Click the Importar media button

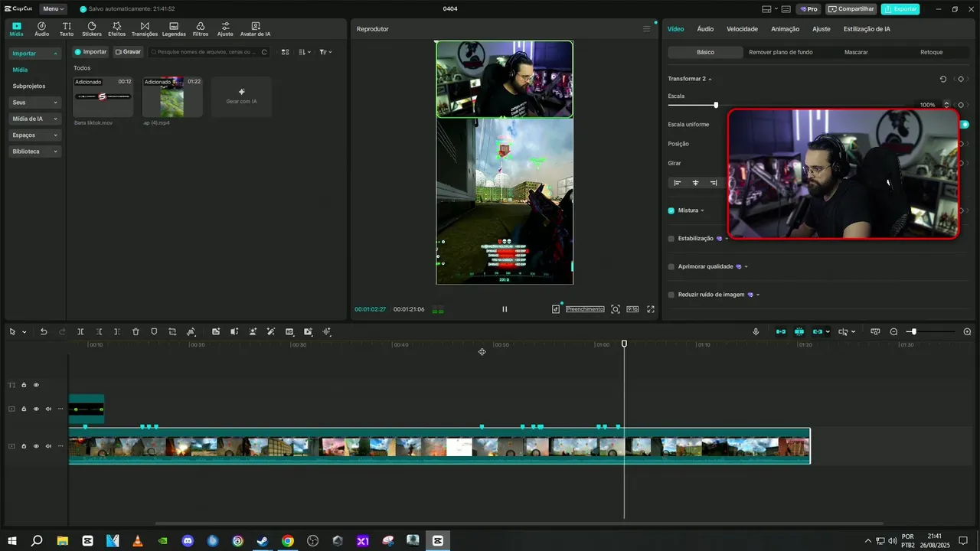coord(90,52)
